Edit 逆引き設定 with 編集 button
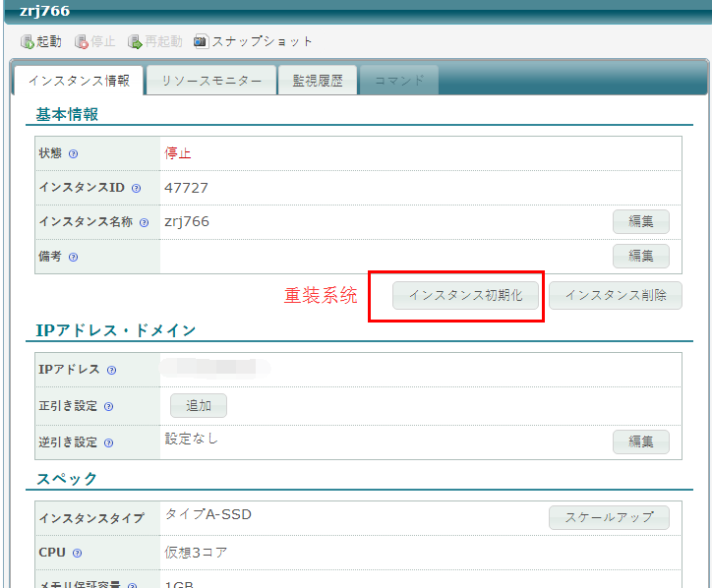Image resolution: width=712 pixels, height=588 pixels. pos(641,441)
